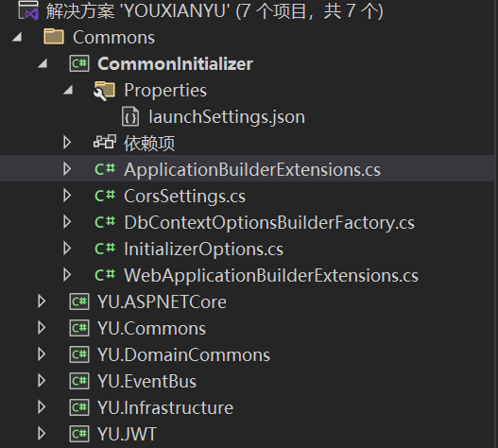Click the launchSettings.json file icon
The width and height of the screenshot is (498, 448).
coord(130,116)
